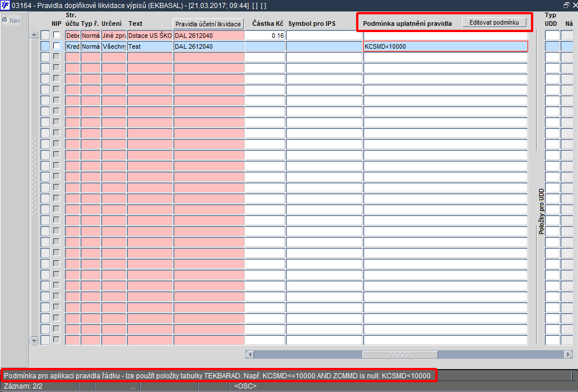This screenshot has width=578, height=392.
Task: Toggle NIP checkbox in the Test row
Action: (x=56, y=46)
